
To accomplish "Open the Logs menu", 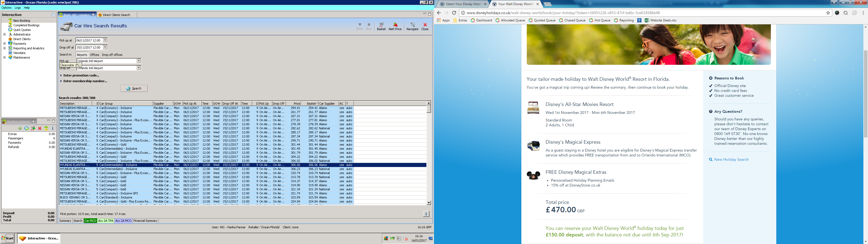I will 18,8.
